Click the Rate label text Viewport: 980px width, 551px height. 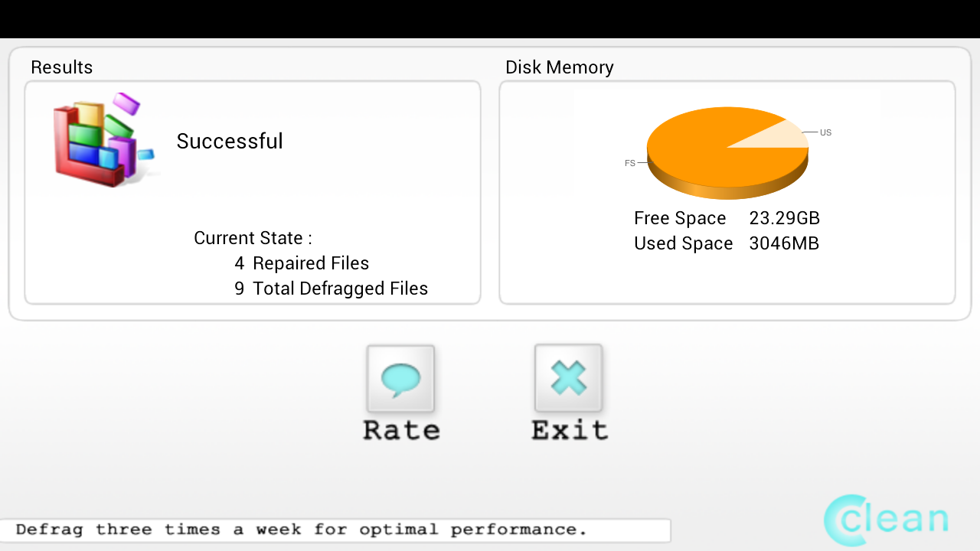[x=401, y=430]
